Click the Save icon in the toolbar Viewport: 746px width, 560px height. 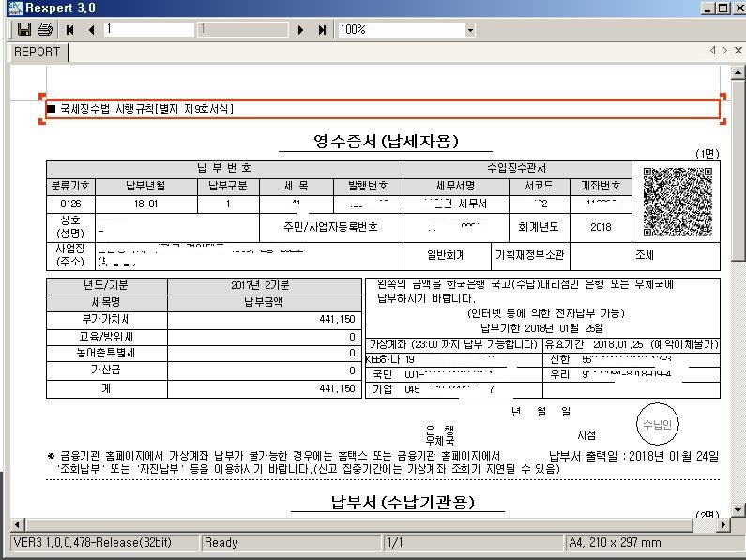pos(24,30)
